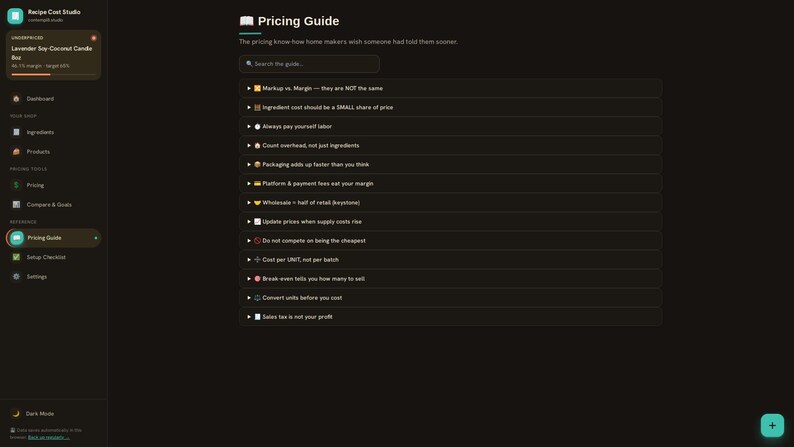Image resolution: width=794 pixels, height=447 pixels.
Task: Open the Ingredients sidebar icon
Action: pyautogui.click(x=16, y=132)
